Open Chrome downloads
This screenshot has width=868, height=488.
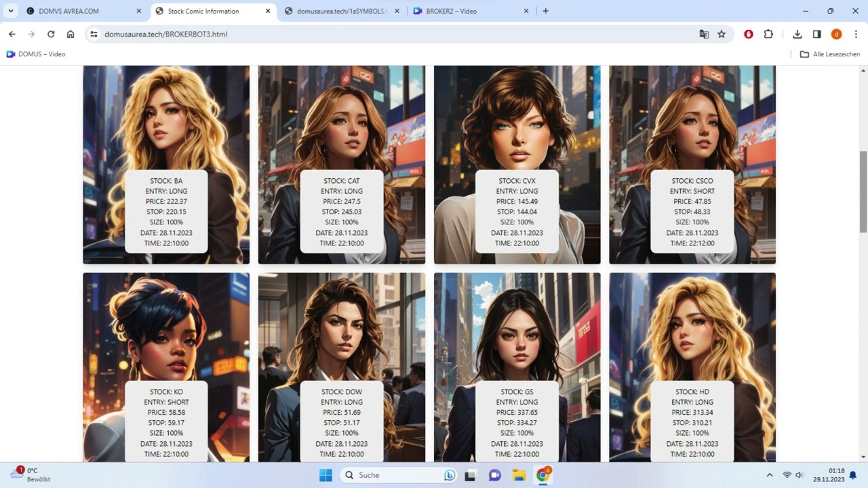point(797,34)
